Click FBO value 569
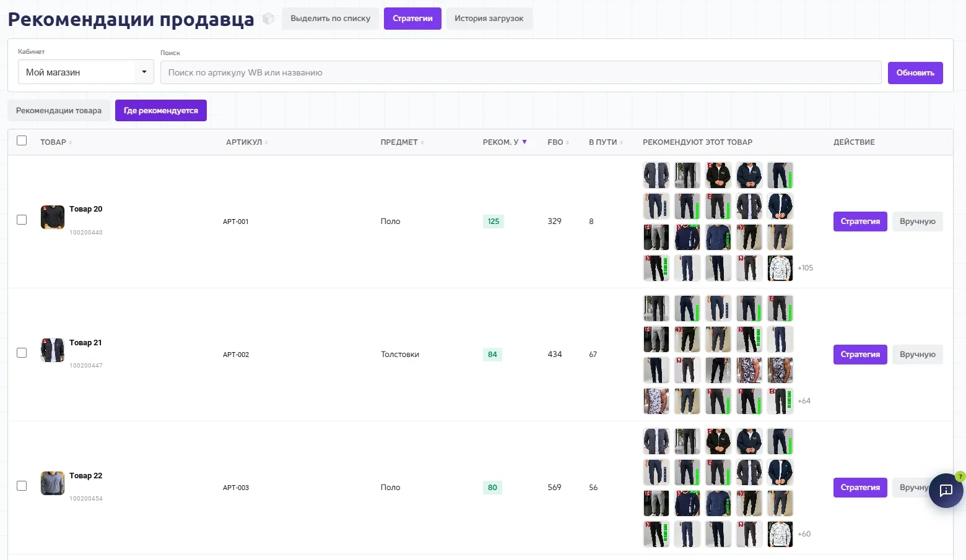Image resolution: width=966 pixels, height=560 pixels. [x=555, y=488]
